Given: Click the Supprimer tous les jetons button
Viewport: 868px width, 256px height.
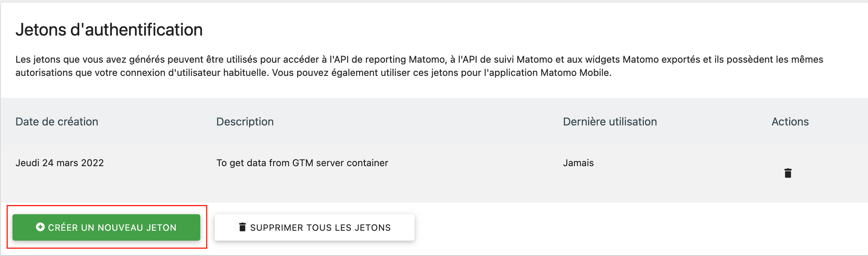Looking at the screenshot, I should pos(314,227).
